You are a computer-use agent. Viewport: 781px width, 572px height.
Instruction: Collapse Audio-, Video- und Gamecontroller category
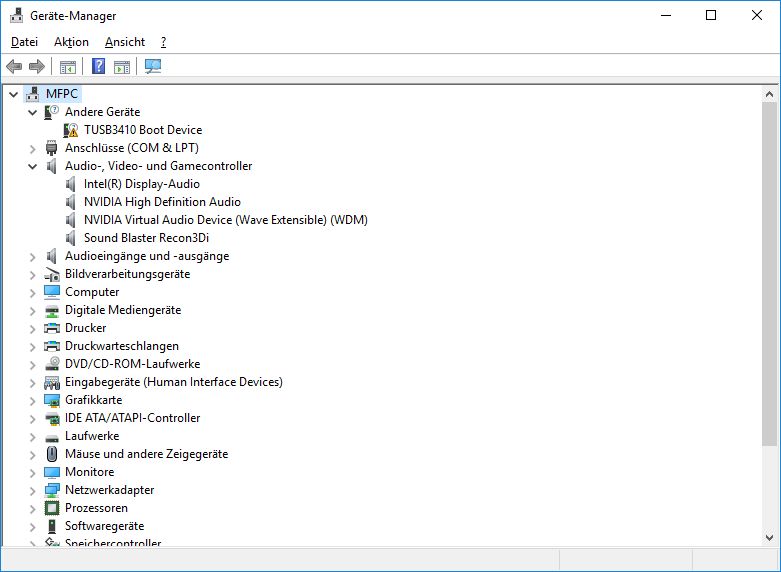click(x=32, y=166)
